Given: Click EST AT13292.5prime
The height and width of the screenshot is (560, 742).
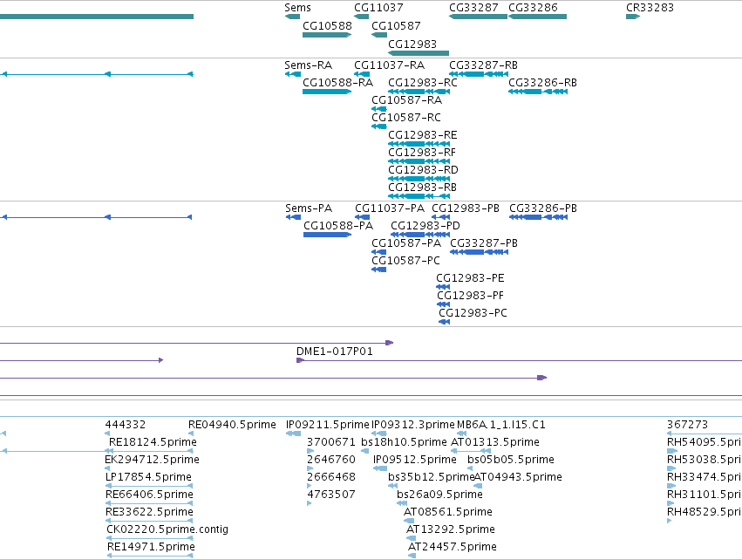Looking at the screenshot, I should [412, 538].
